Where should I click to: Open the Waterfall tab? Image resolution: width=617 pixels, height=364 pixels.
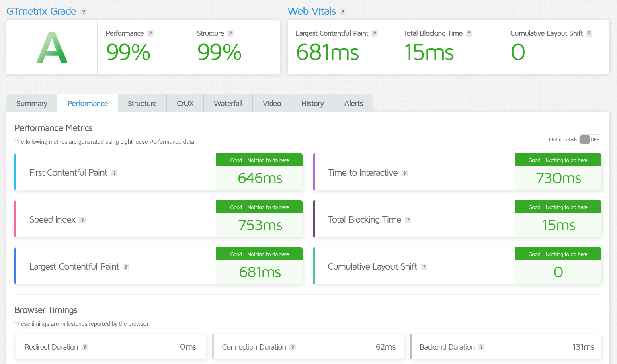228,104
